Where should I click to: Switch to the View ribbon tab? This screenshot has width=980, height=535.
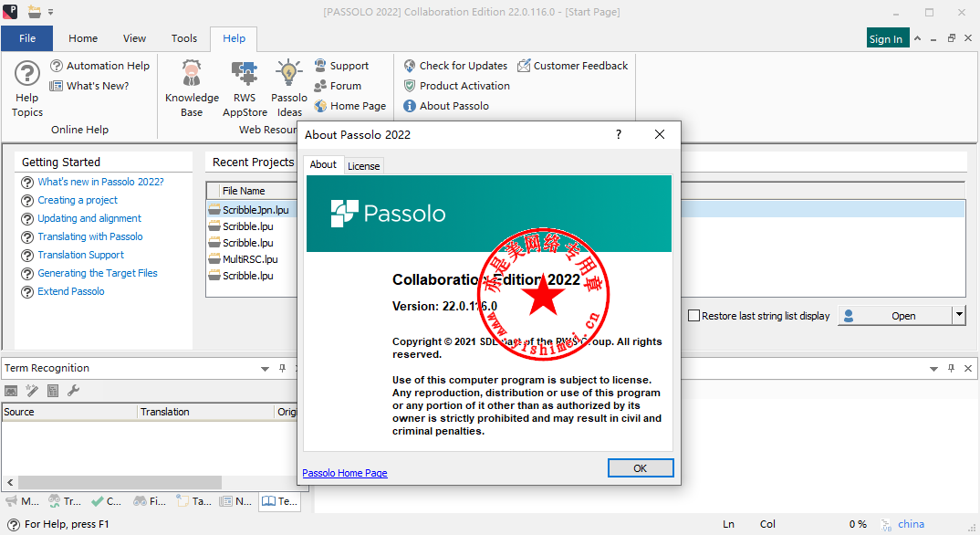[134, 38]
